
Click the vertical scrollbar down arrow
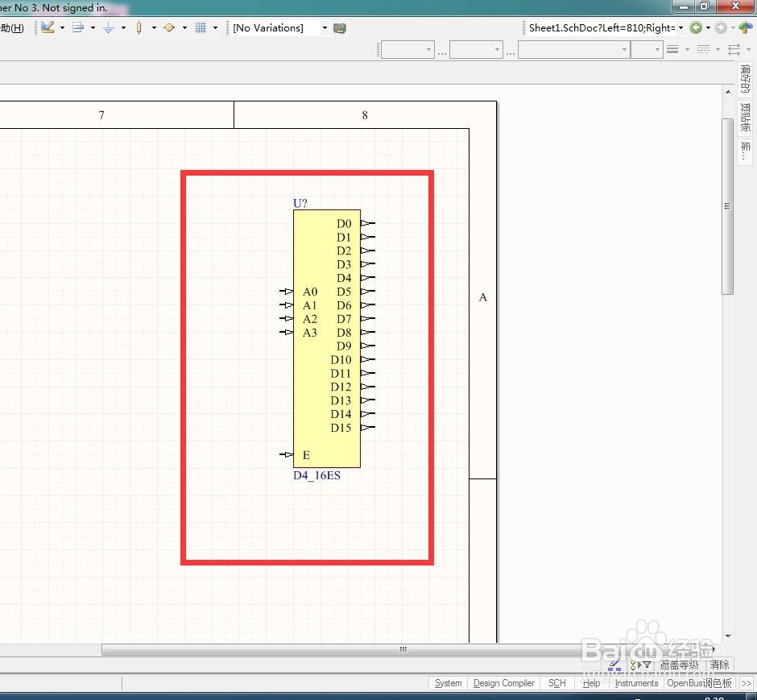pos(728,636)
